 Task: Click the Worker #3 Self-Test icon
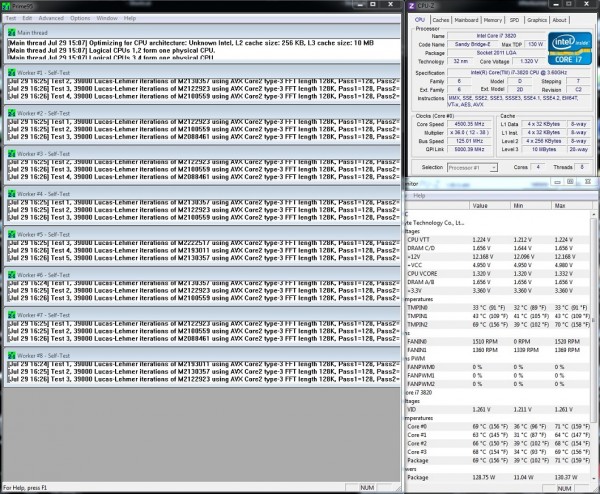[11, 154]
